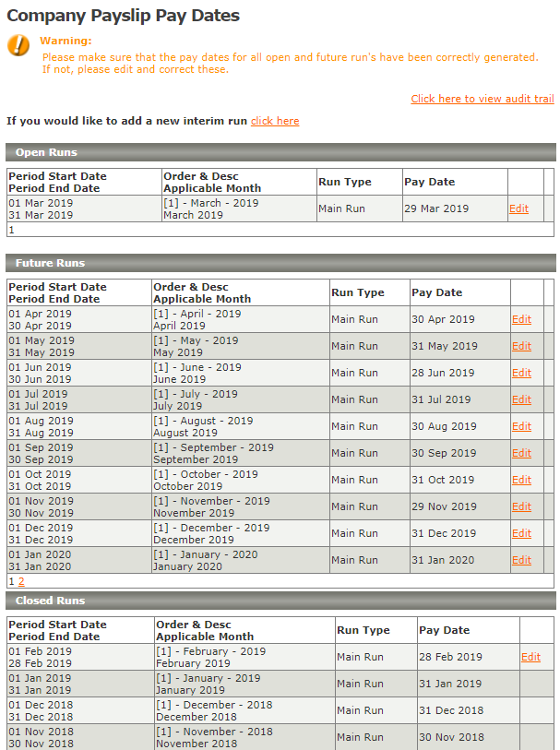Select the 31 Dec 2018 pay date cell
This screenshot has width=560, height=750.
point(468,710)
